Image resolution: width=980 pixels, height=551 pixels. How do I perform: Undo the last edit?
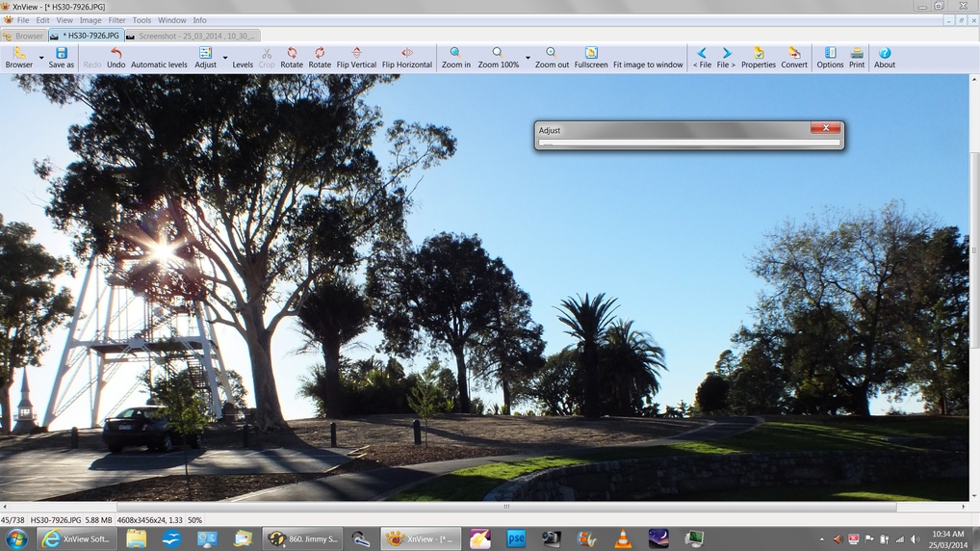click(116, 58)
